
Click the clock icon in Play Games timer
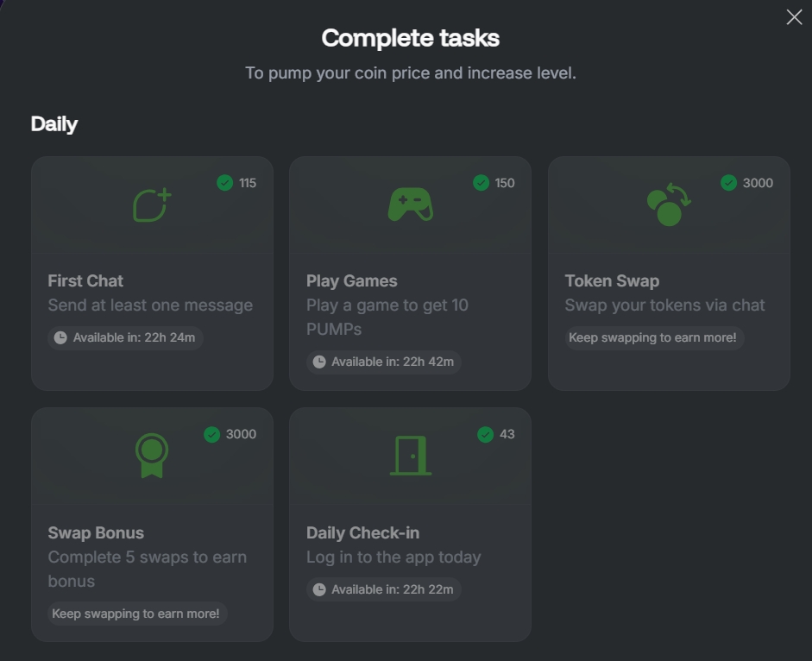(319, 362)
